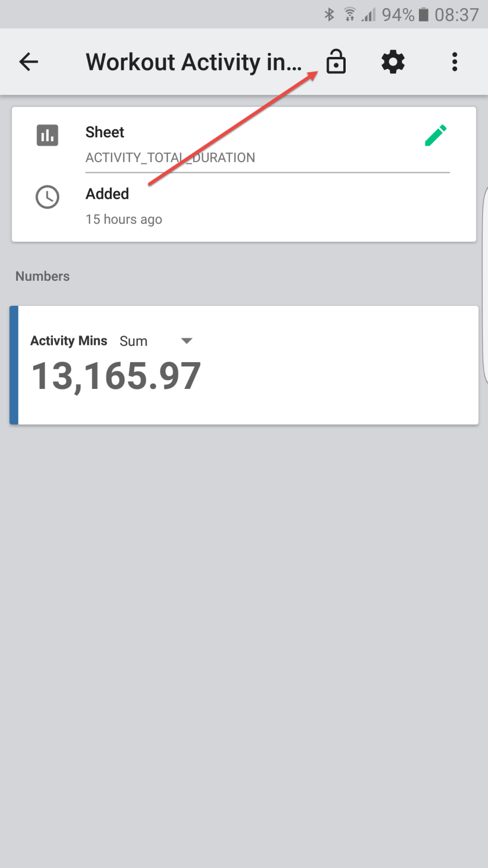
Task: Select the Sum aggregation label
Action: (x=134, y=341)
